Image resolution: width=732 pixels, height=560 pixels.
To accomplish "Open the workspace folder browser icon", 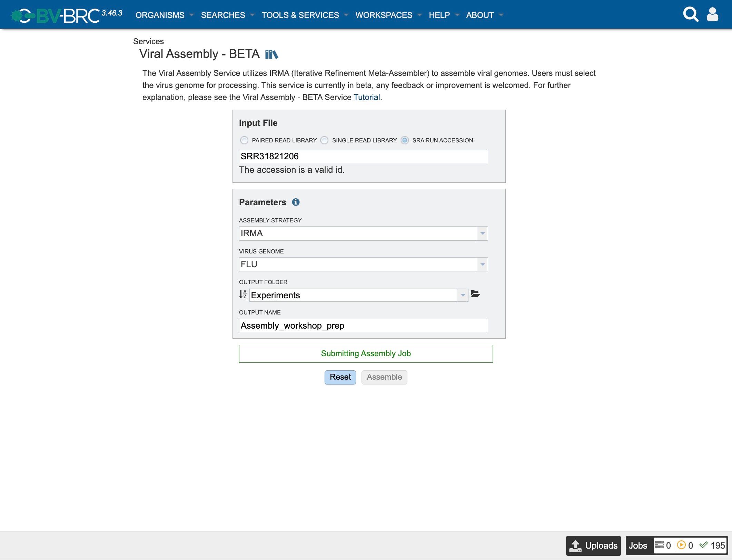I will (475, 294).
